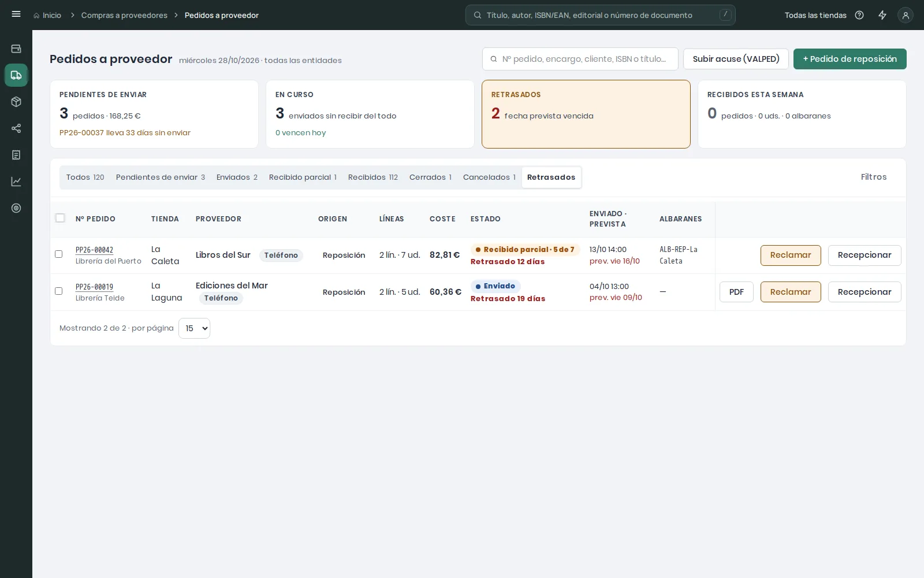This screenshot has width=924, height=578.
Task: Open the documents list sidebar icon
Action: [x=16, y=155]
